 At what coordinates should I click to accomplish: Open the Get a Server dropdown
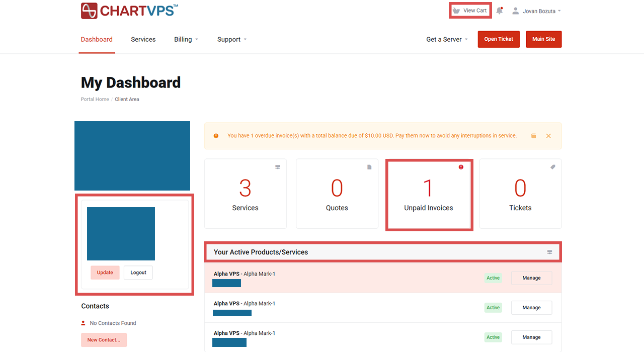pos(447,39)
